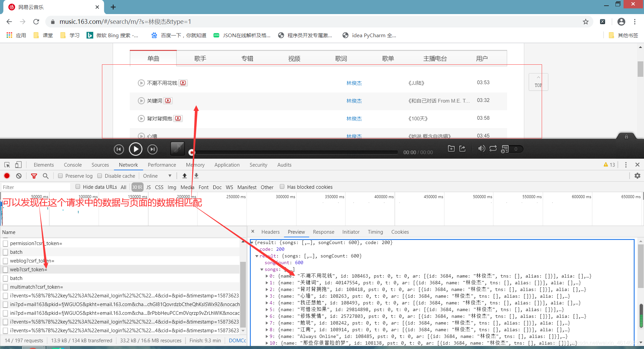Tick the checkbox beside weblog?csrf_token=
The height and width of the screenshot is (349, 644).
tap(5, 261)
